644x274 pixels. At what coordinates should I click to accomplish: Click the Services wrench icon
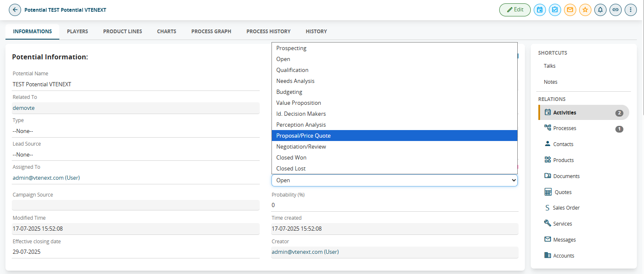coord(548,223)
